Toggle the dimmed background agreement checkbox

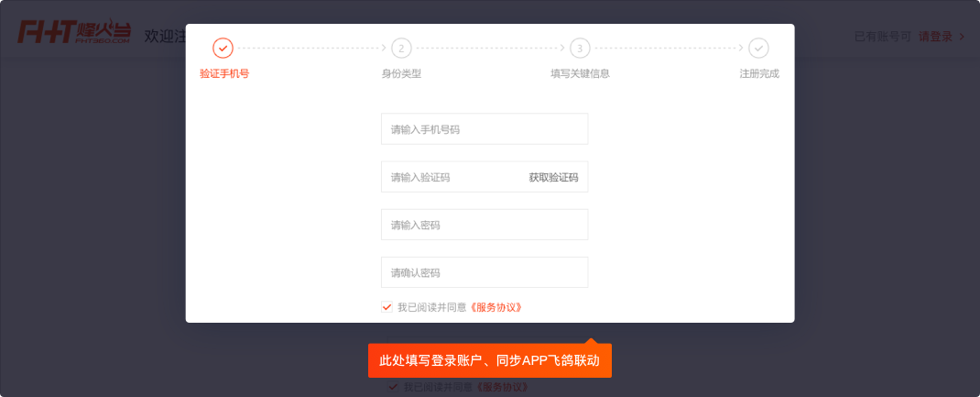coord(393,388)
